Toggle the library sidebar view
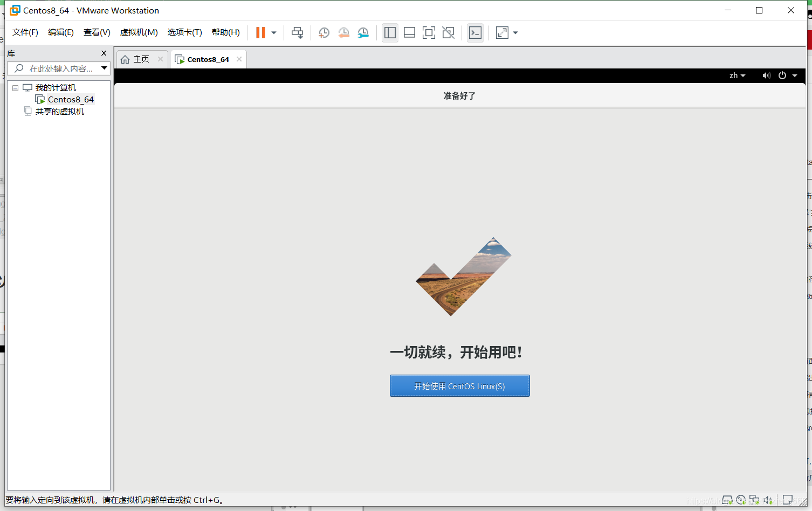812x511 pixels. coord(390,33)
